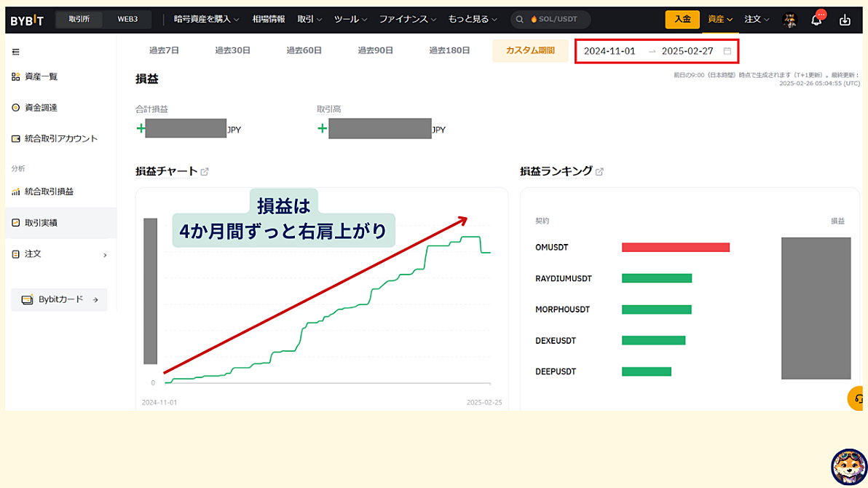
Task: Open the 資産 dropdown in the header
Action: click(x=719, y=20)
